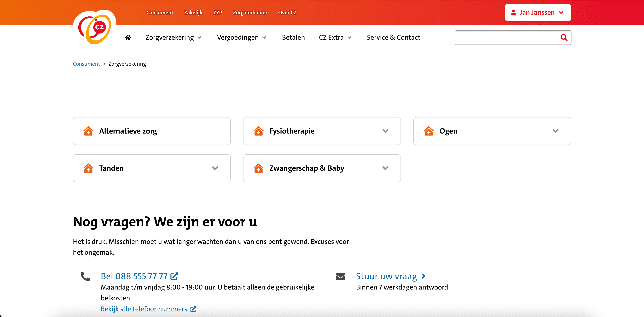644x317 pixels.
Task: Click the CZ logo
Action: 95,27
